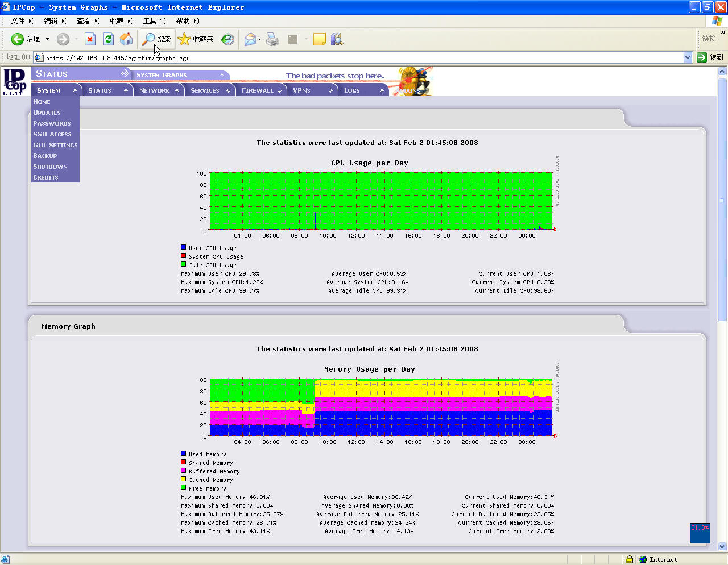
Task: Open the Firewall menu tab
Action: pyautogui.click(x=260, y=90)
